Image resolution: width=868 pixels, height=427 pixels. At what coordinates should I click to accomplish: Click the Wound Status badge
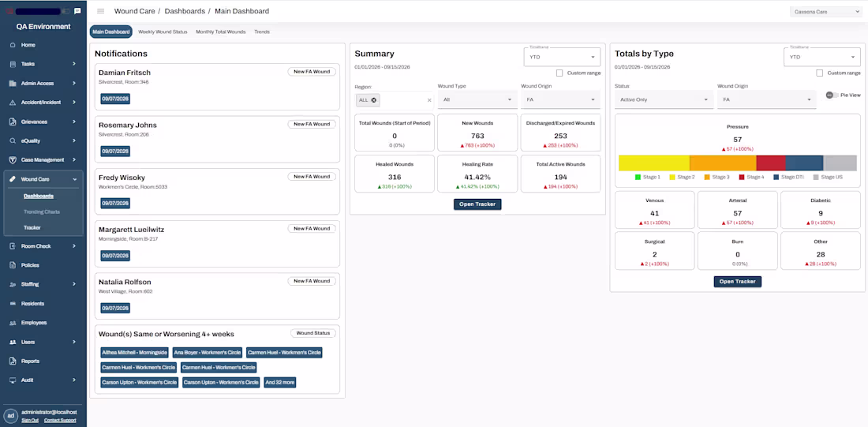pyautogui.click(x=313, y=333)
